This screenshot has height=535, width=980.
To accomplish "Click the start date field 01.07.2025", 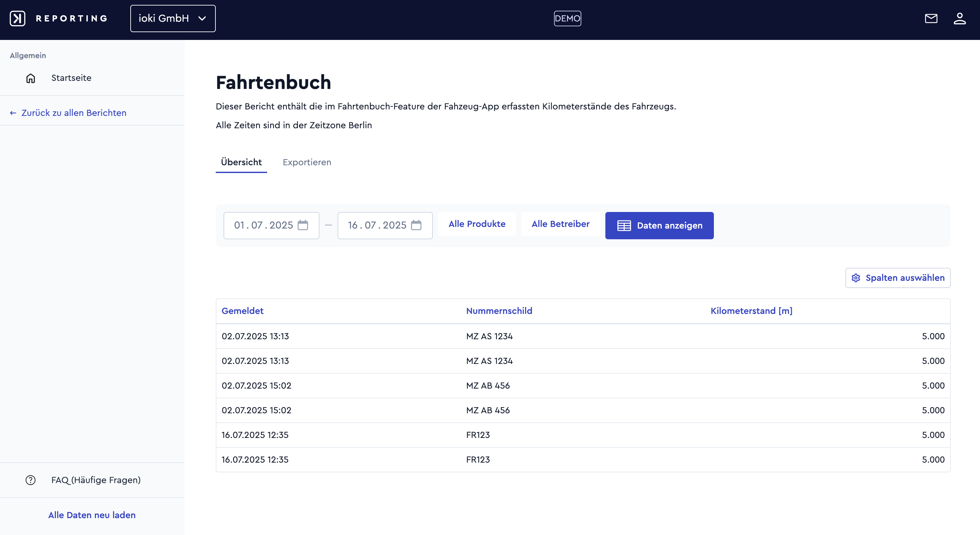I will pyautogui.click(x=271, y=225).
